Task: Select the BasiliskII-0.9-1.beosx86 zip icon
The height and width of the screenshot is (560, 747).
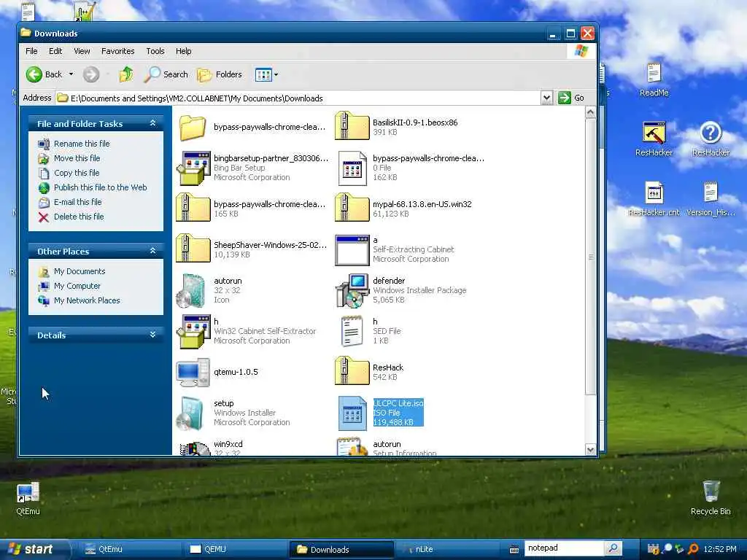Action: tap(352, 125)
